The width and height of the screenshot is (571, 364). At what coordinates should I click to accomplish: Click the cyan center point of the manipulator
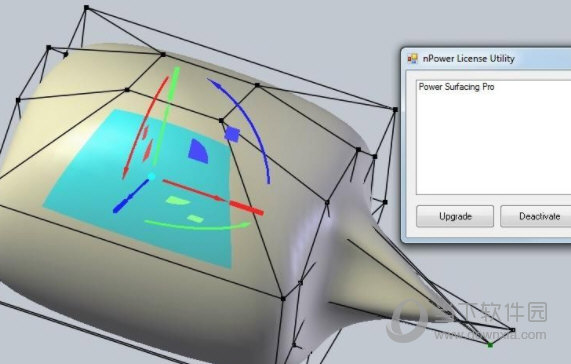click(151, 177)
